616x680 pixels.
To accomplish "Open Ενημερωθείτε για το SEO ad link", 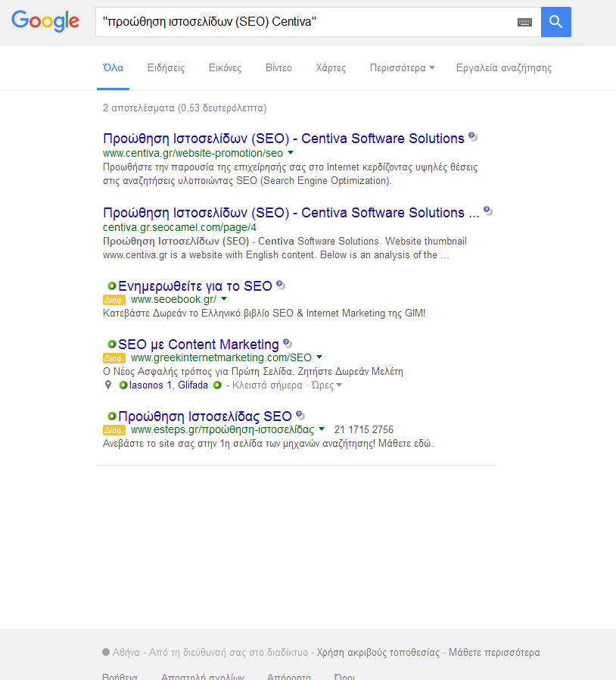I will coord(195,286).
